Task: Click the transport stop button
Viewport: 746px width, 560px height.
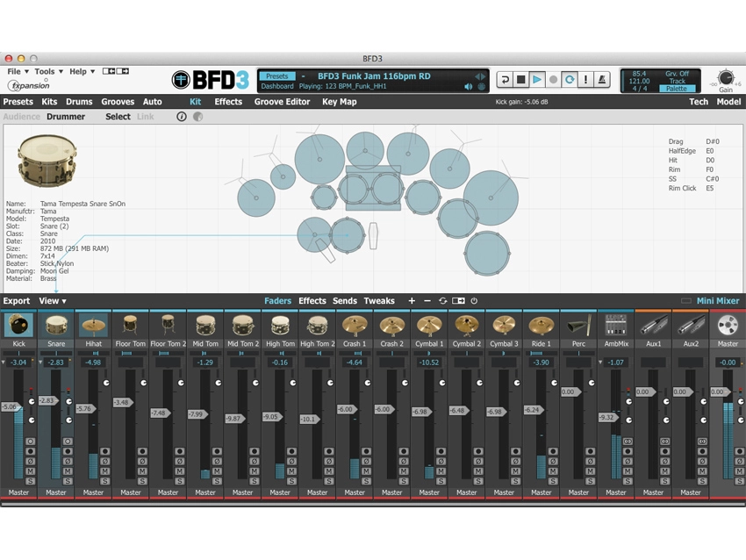Action: point(521,80)
